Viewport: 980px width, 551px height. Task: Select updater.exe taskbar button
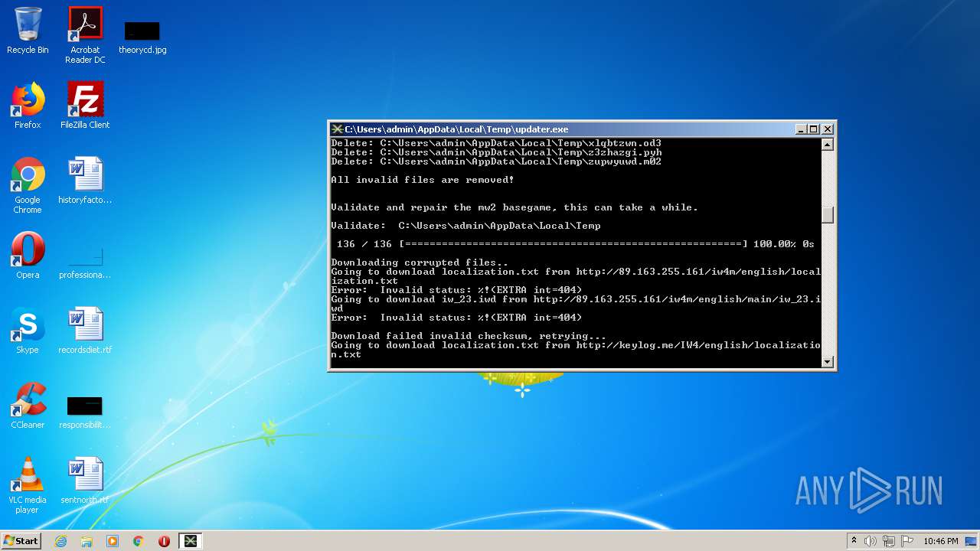click(191, 541)
